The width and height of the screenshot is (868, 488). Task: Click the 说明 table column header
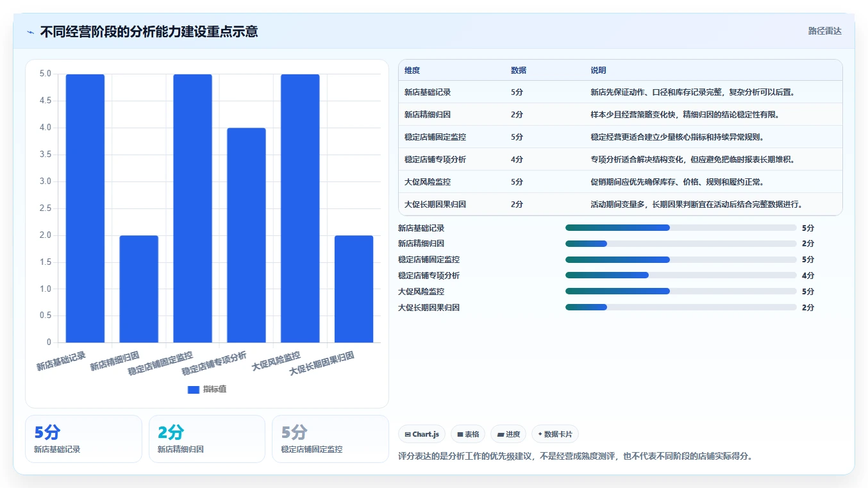pos(598,71)
